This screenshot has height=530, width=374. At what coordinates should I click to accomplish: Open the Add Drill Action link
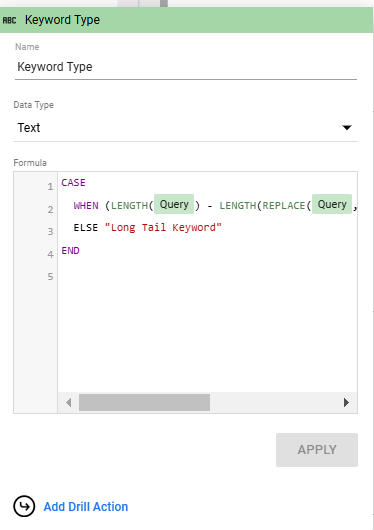tap(86, 507)
